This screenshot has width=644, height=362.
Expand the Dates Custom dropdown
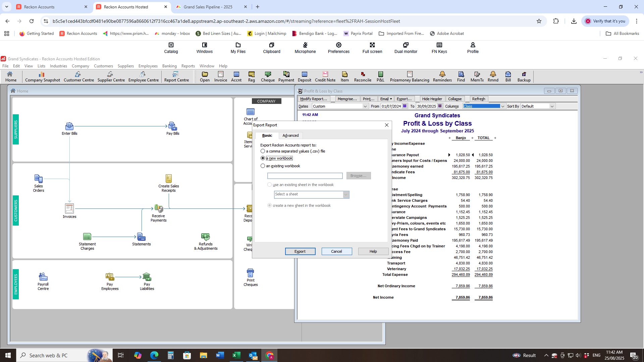coord(365,106)
